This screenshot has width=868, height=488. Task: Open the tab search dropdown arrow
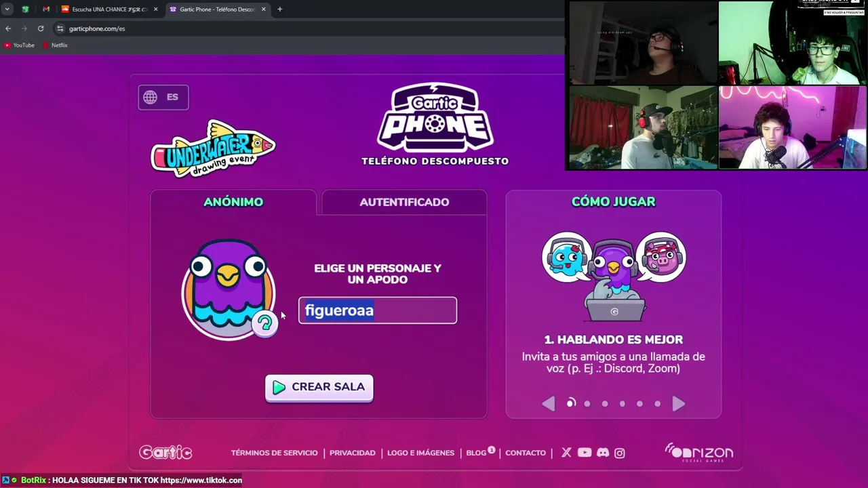click(x=7, y=9)
